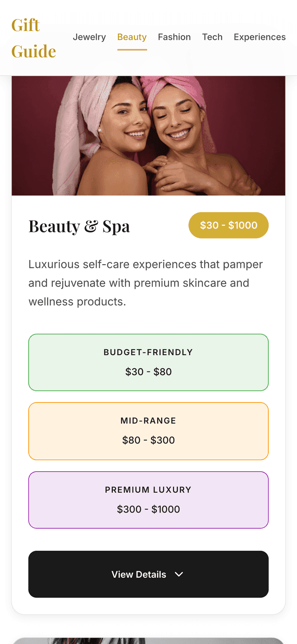This screenshot has height=644, width=297.
Task: Select the MID-RANGE tier label
Action: (148, 421)
